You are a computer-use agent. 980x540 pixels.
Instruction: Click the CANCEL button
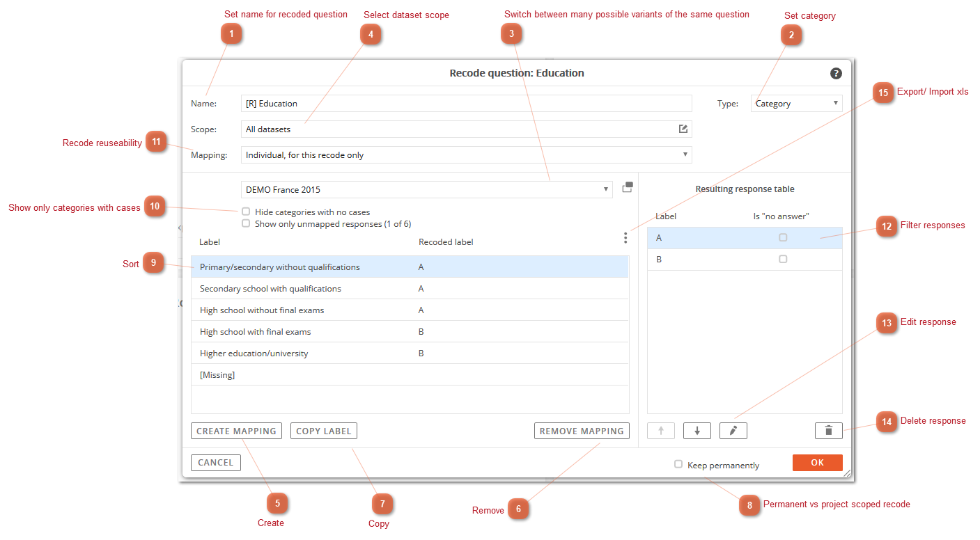click(x=216, y=463)
